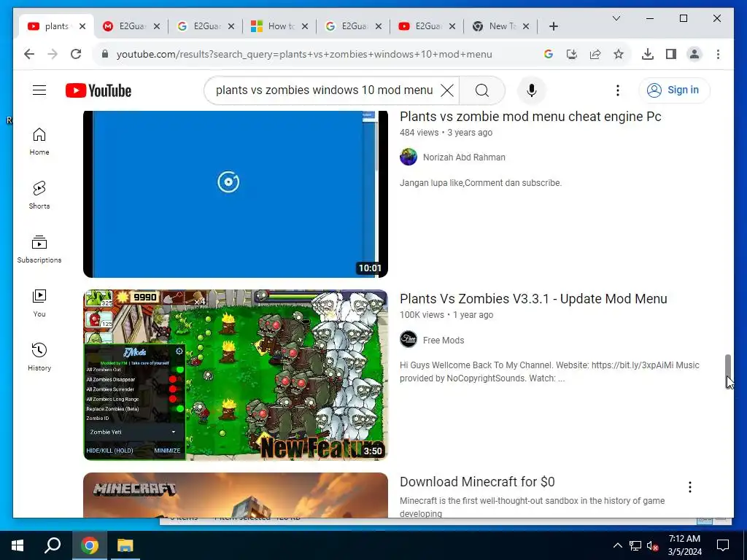
Task: View site information lock icon
Action: pyautogui.click(x=105, y=54)
